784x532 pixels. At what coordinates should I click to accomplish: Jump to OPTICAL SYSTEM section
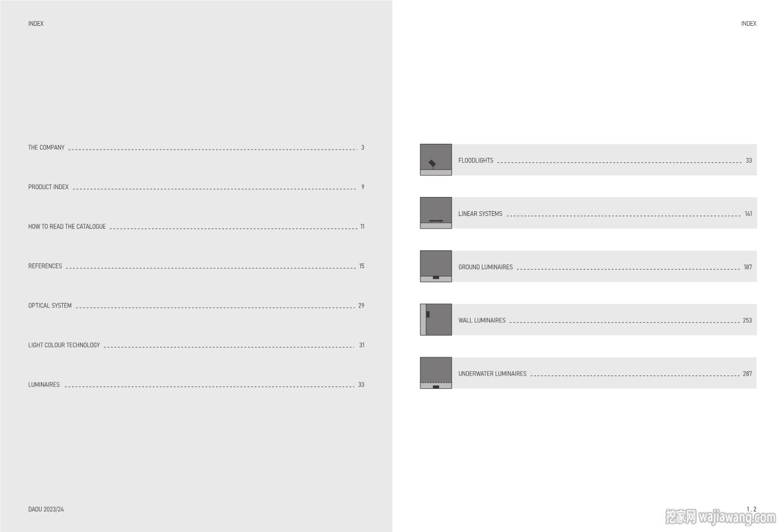(196, 306)
